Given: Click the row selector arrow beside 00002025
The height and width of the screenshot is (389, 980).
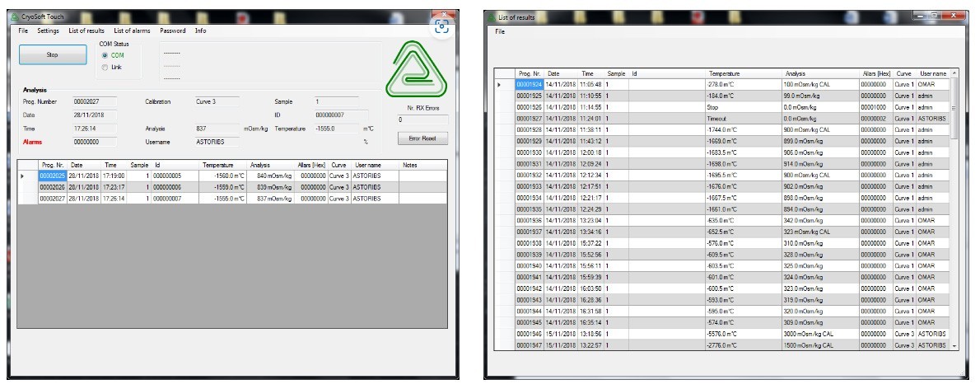Looking at the screenshot, I should pyautogui.click(x=23, y=176).
